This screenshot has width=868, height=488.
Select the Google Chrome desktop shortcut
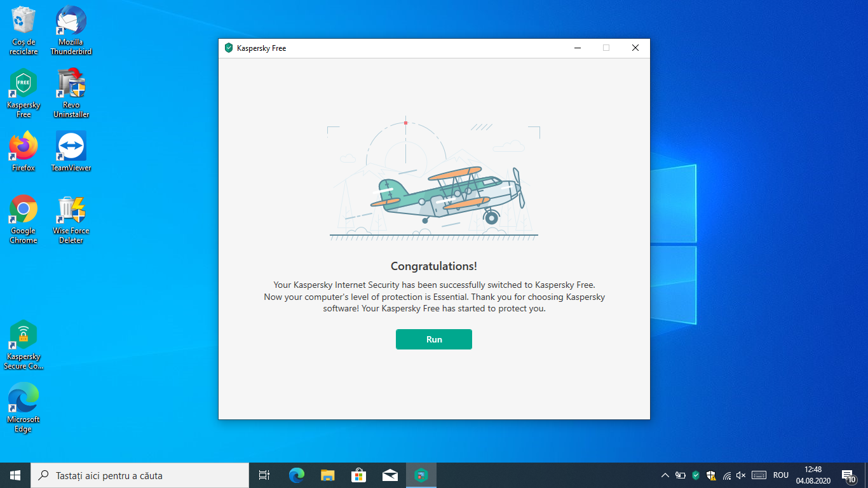[24, 219]
